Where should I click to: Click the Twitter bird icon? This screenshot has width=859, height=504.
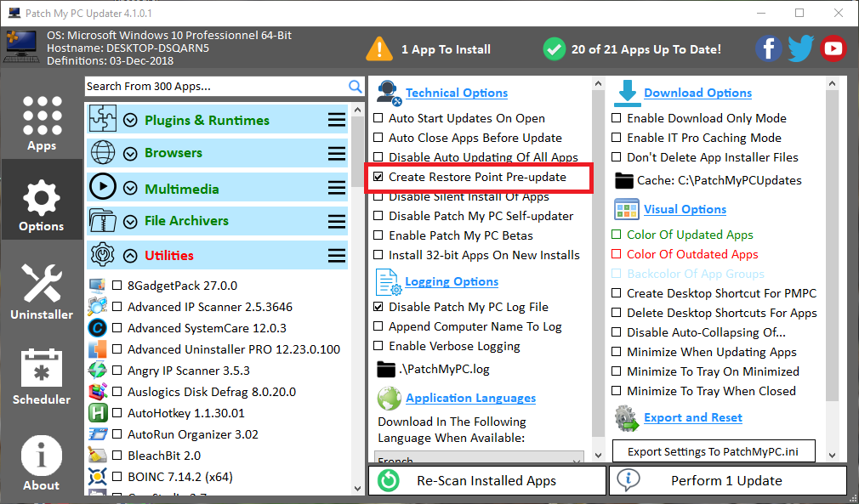(x=800, y=48)
